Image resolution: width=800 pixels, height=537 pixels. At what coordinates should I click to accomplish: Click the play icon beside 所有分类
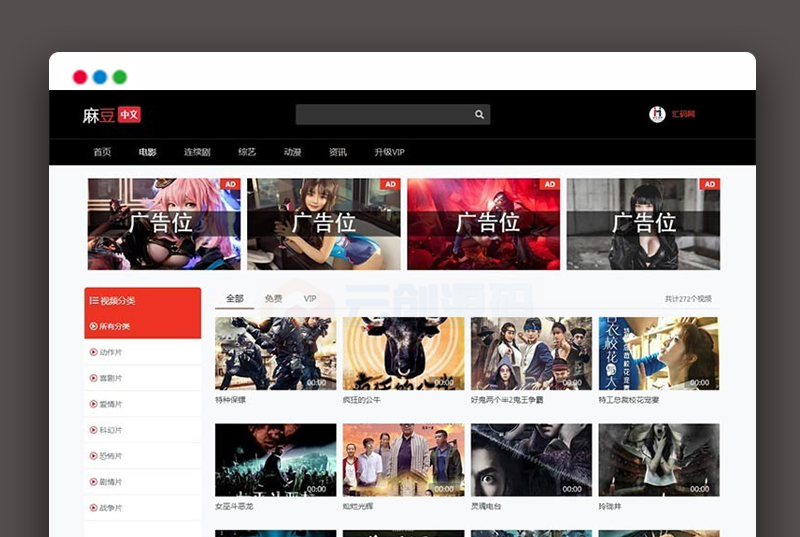93,326
